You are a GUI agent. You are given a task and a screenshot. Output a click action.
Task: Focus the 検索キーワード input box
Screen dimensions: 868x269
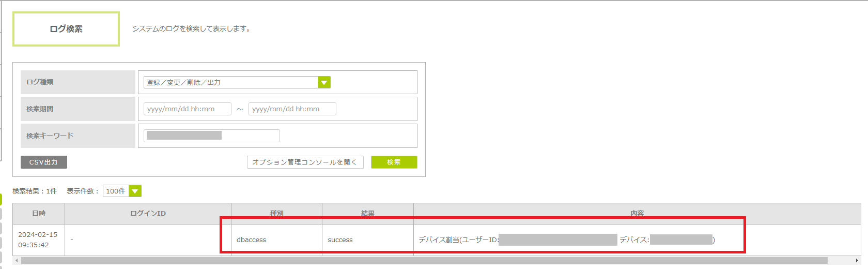211,136
